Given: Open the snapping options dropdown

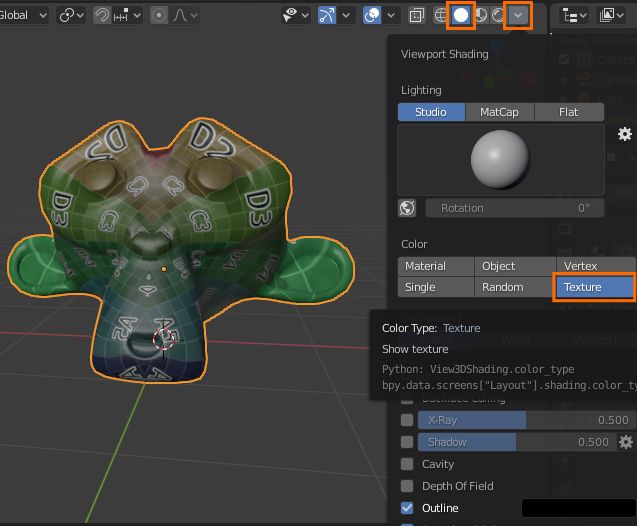Looking at the screenshot, I should click(x=127, y=15).
